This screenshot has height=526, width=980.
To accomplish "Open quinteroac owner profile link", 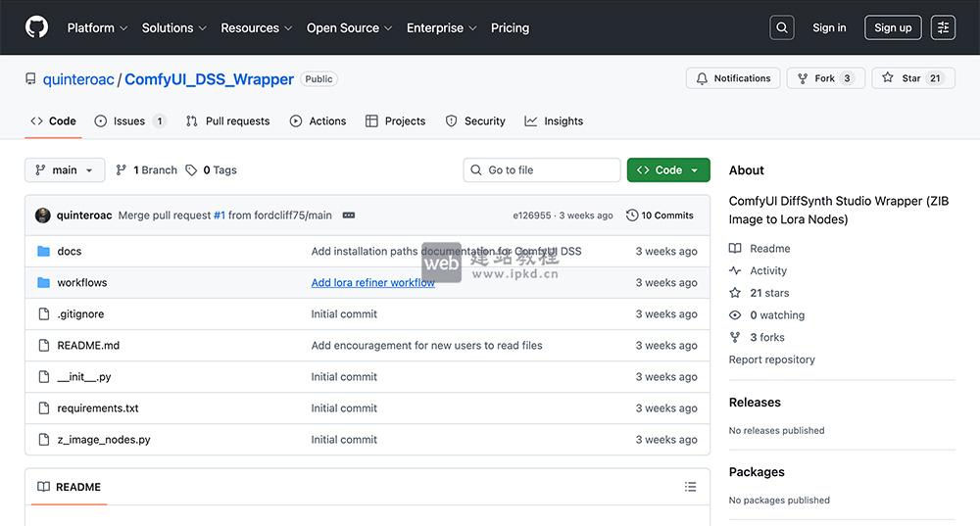I will click(78, 79).
